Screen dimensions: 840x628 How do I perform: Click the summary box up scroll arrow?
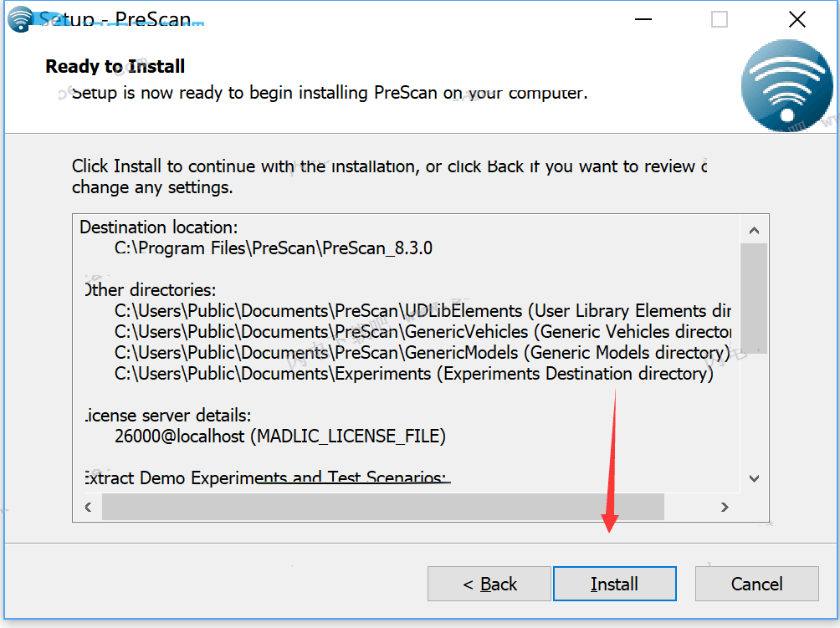(x=754, y=231)
